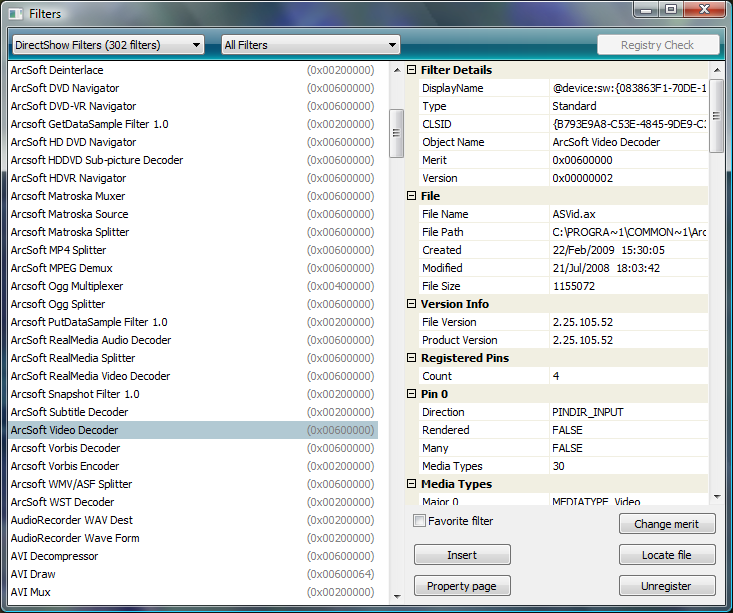
Task: Click the details panel scrollbar thumb
Action: (716, 115)
